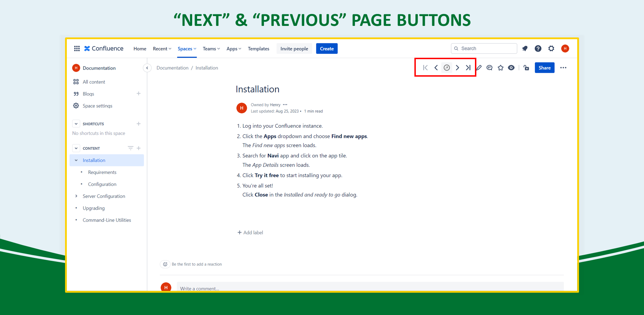Click the Search field
The image size is (644, 315).
click(x=484, y=48)
